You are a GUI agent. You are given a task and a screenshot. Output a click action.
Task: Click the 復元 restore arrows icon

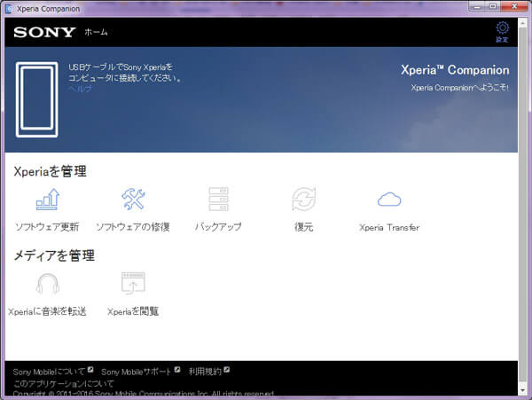point(304,200)
